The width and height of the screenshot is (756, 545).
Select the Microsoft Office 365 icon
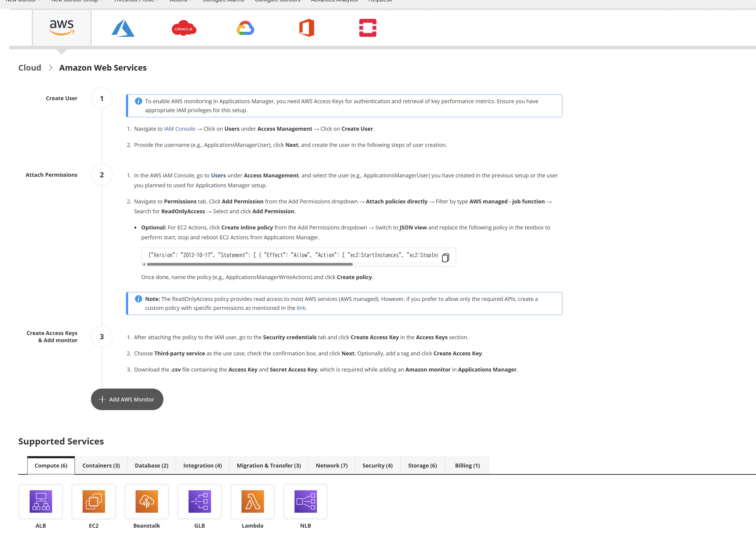click(x=307, y=28)
